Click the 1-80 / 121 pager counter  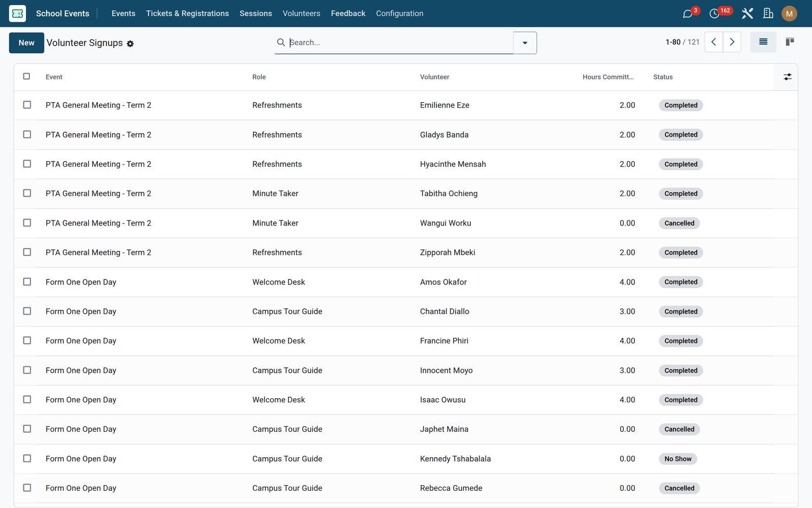pyautogui.click(x=682, y=42)
